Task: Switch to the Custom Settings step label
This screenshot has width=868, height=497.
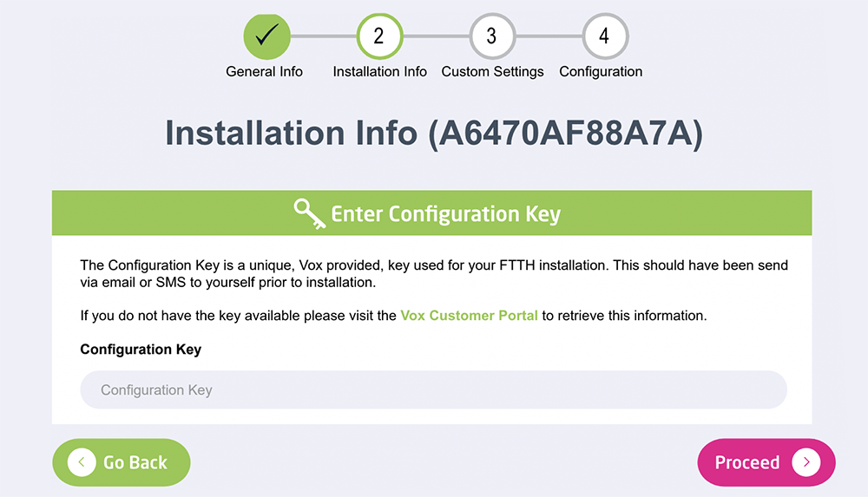Action: click(x=492, y=72)
